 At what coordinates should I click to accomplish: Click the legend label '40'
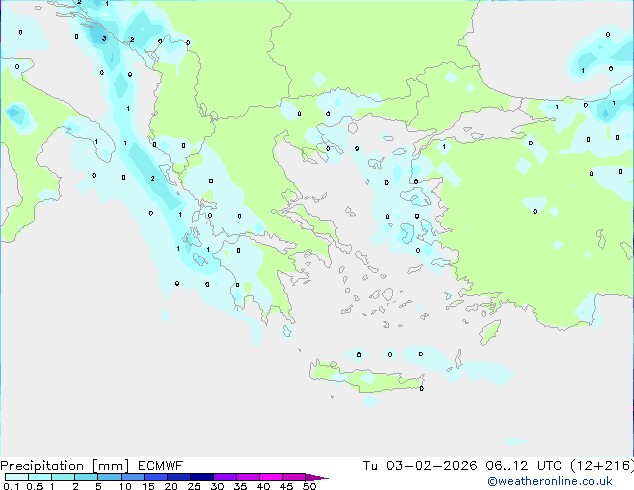click(x=263, y=486)
